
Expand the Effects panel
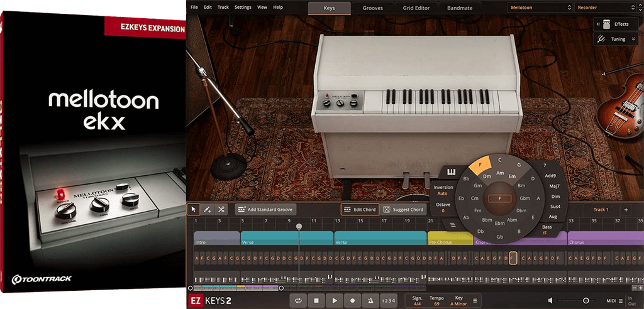pyautogui.click(x=616, y=24)
